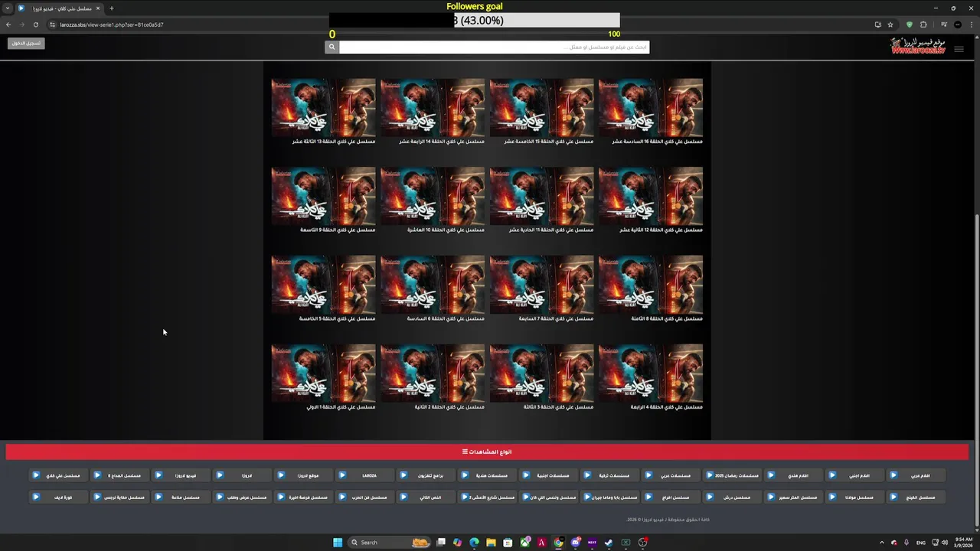Click the play icon on مسلسل الكينج tag
Viewport: 980px width, 551px height.
coord(893,497)
